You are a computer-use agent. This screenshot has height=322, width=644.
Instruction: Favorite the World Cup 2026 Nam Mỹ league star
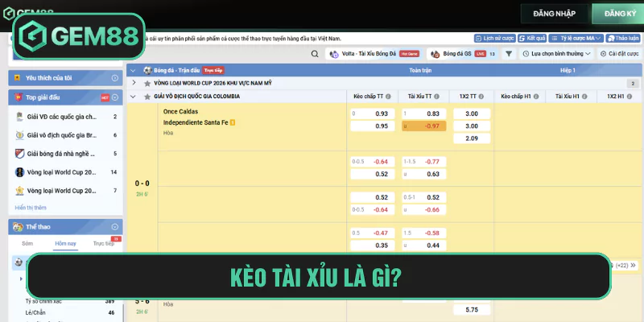(147, 84)
